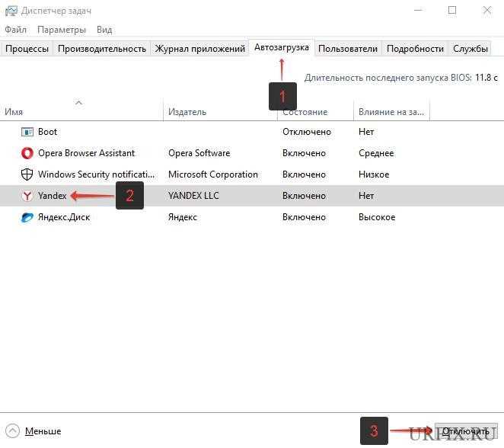The height and width of the screenshot is (448, 504).
Task: Click Включено status in Яндекс.Диск row
Action: pos(304,217)
